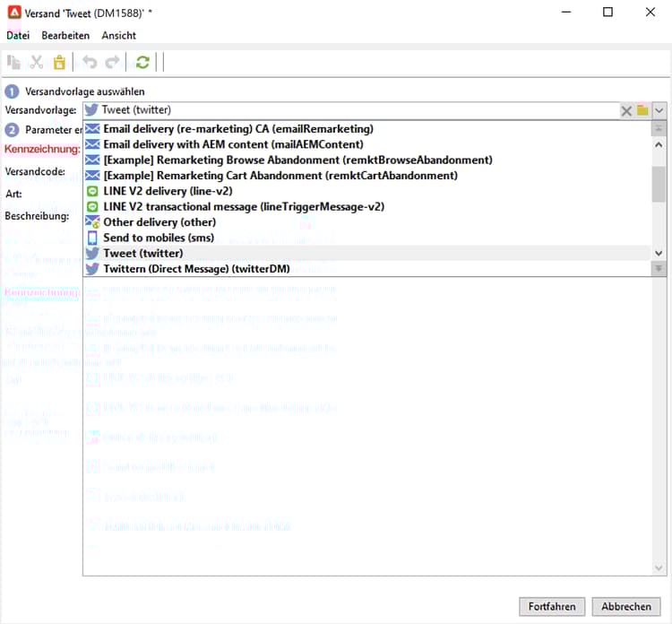Viewport: 672px width, 624px height.
Task: Click the green Refresh icon
Action: 142,63
